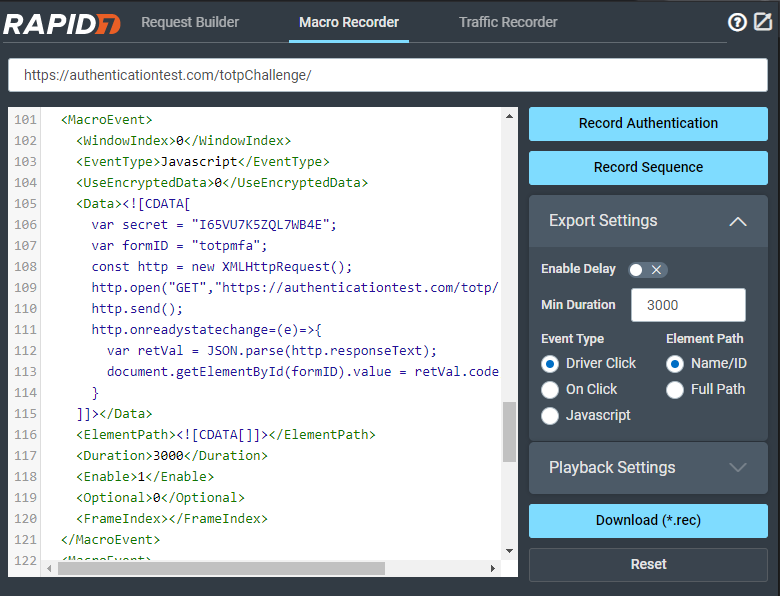The width and height of the screenshot is (780, 596).
Task: Click the vertical scrollbar thumb in code editor
Action: [509, 431]
